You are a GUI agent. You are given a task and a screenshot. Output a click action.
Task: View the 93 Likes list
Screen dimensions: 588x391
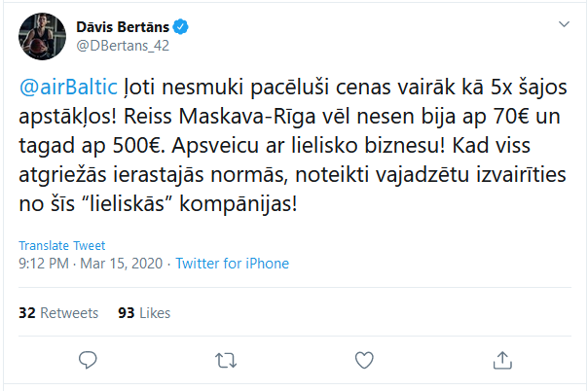click(x=144, y=313)
